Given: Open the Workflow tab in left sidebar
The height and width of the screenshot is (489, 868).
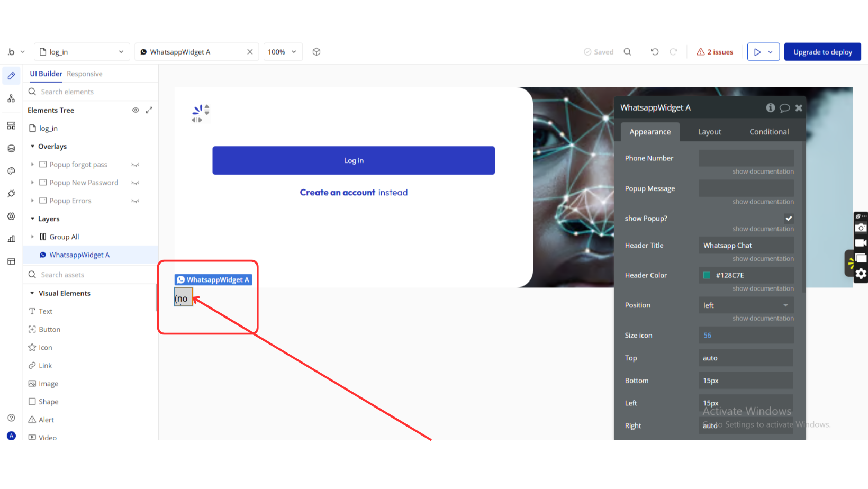Looking at the screenshot, I should point(11,98).
